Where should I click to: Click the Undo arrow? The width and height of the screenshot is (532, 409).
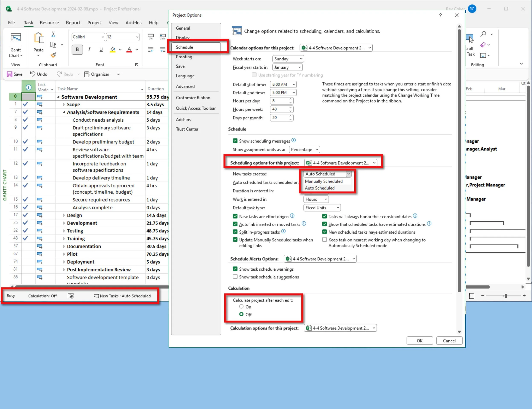pyautogui.click(x=33, y=74)
